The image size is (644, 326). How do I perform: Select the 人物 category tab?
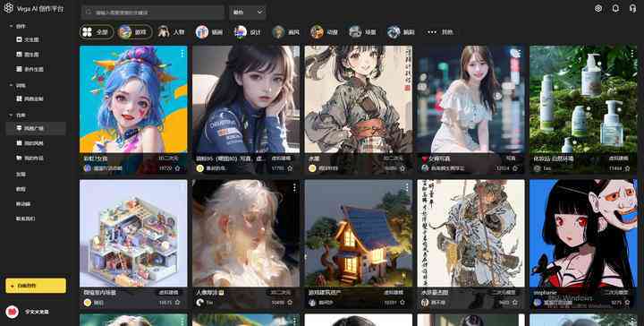[x=172, y=31]
